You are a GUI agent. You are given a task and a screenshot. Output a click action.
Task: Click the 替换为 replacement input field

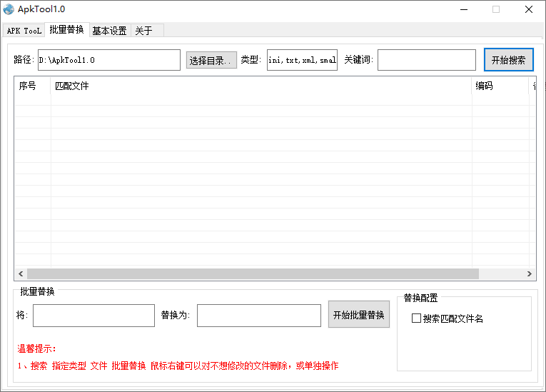coord(259,316)
